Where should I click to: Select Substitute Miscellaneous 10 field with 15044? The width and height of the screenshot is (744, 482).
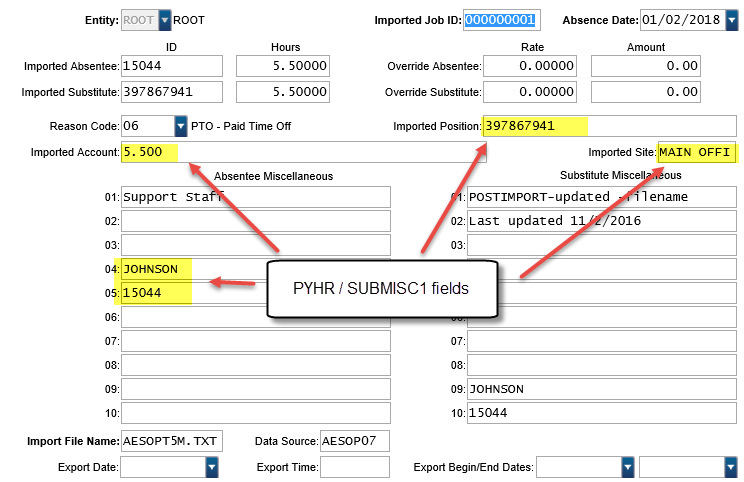(x=600, y=413)
